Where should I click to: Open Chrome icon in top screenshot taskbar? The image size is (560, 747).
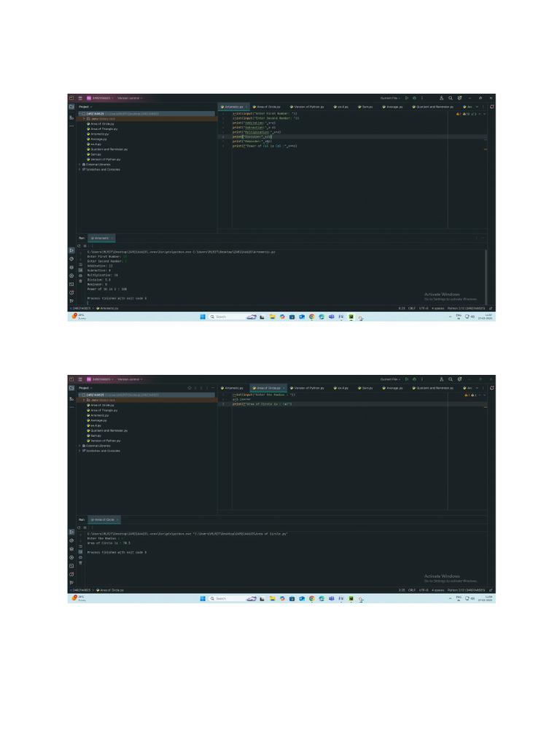point(311,317)
